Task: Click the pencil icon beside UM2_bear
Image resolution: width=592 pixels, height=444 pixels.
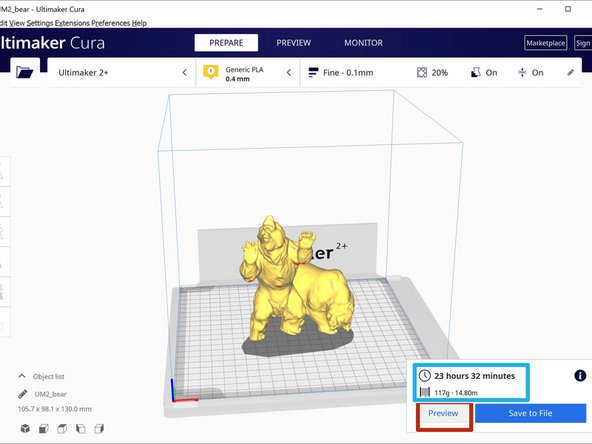Action: click(23, 394)
